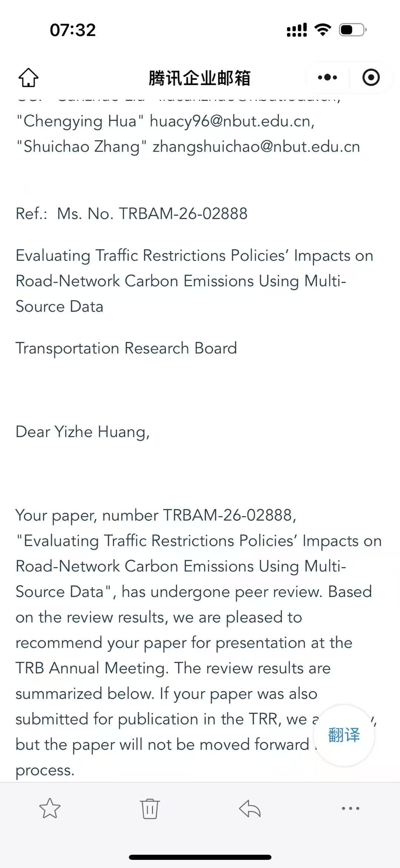This screenshot has width=400, height=868.
Task: Tap email address huacy96@nbut.edu.cn
Action: (x=232, y=121)
